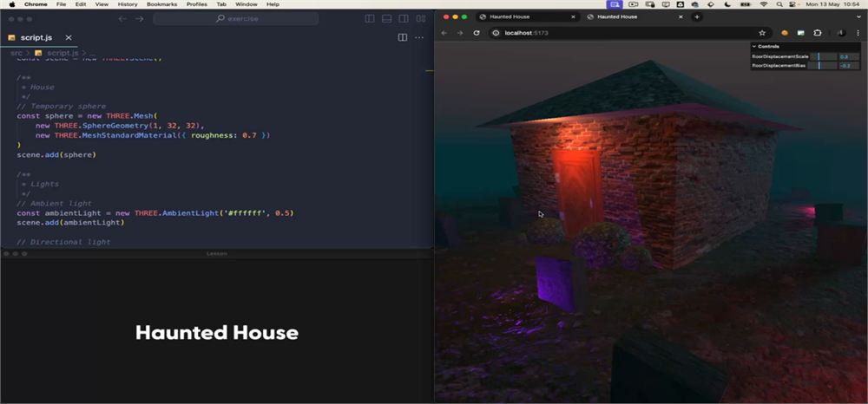868x404 pixels.
Task: Click the floorDisplacementScale value field
Action: [x=849, y=56]
